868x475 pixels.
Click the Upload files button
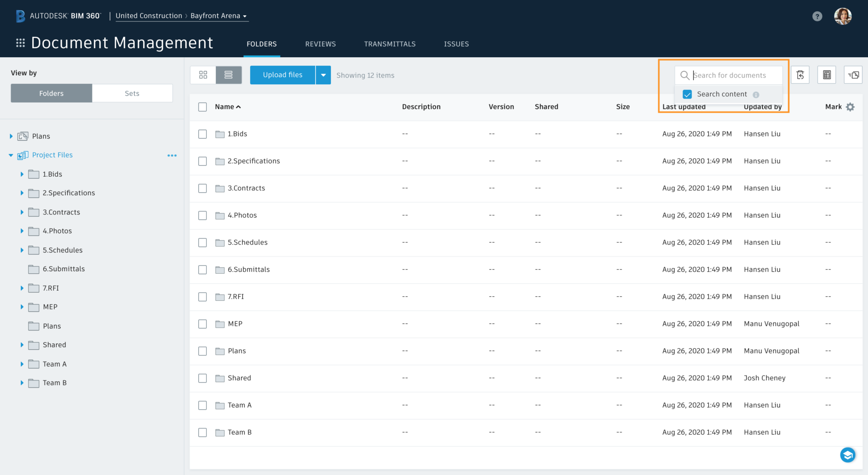pos(282,75)
